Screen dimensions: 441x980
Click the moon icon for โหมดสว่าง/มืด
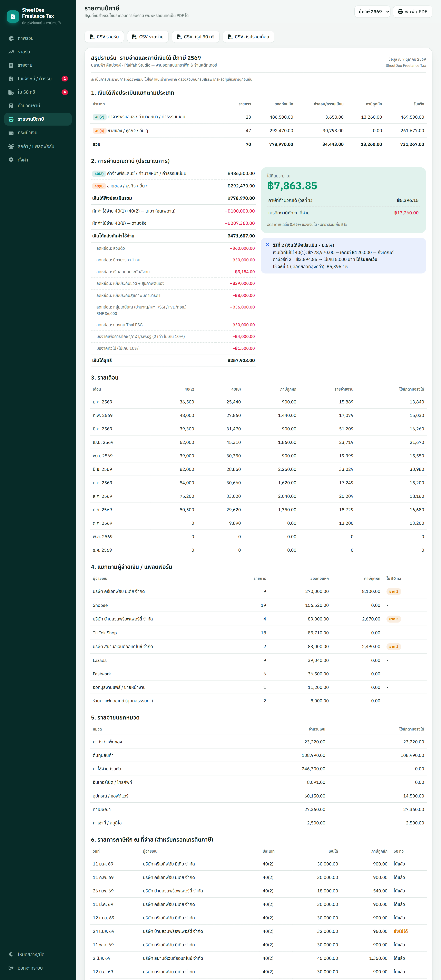coord(11,954)
